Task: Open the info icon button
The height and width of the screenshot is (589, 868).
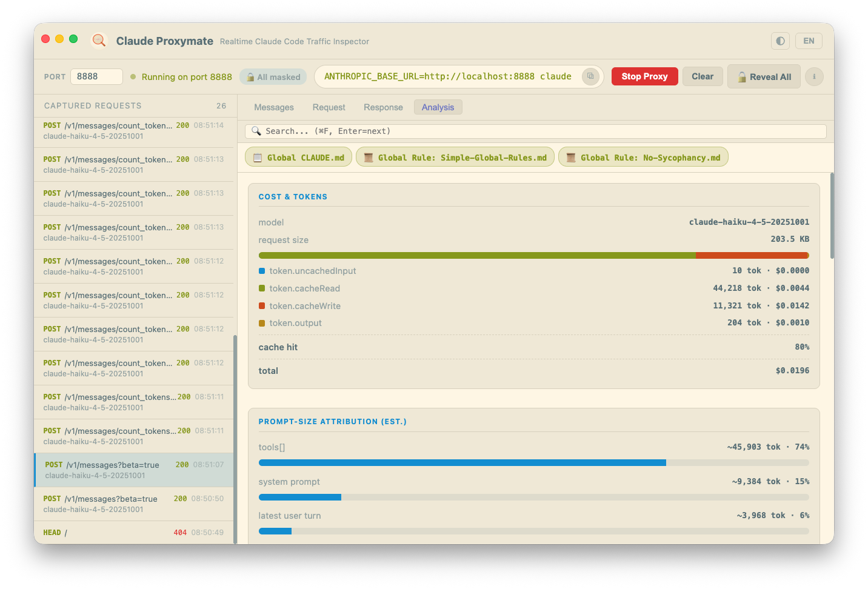Action: (x=814, y=76)
